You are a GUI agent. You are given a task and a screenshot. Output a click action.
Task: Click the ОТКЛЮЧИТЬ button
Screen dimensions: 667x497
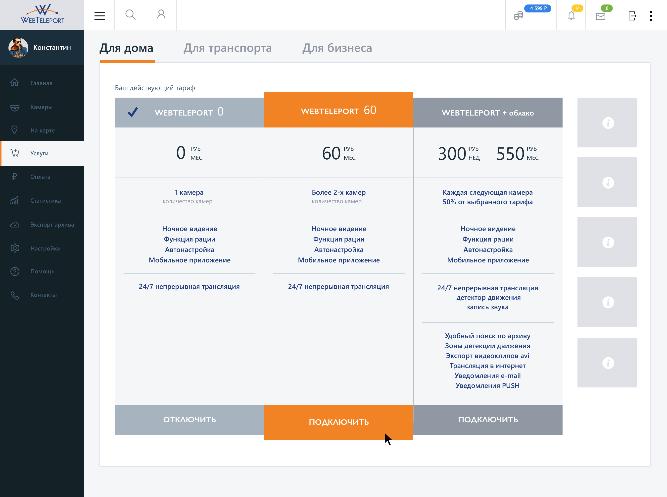click(x=190, y=420)
